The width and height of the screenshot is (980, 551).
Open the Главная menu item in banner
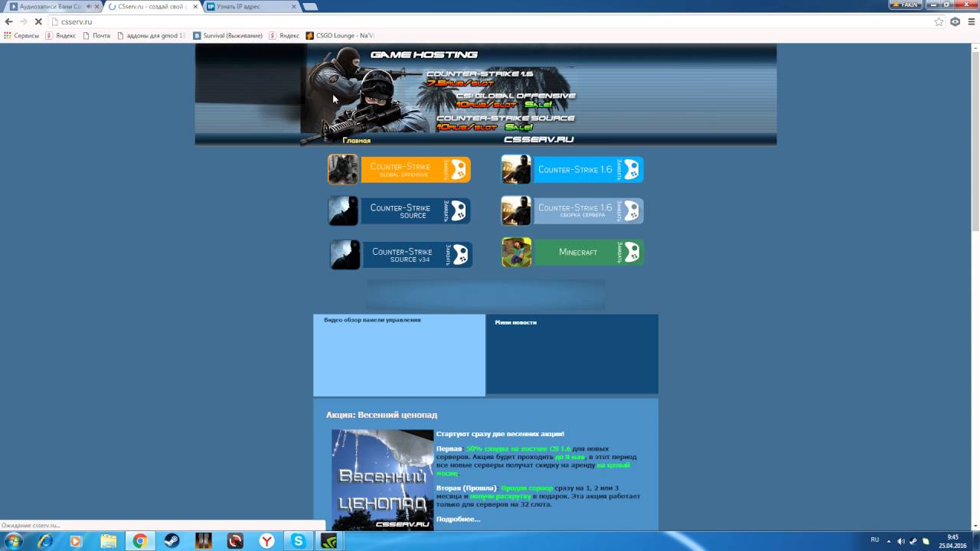357,140
